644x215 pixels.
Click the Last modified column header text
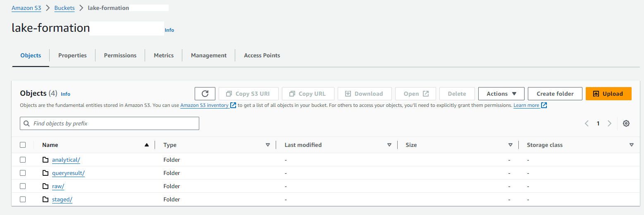click(303, 145)
